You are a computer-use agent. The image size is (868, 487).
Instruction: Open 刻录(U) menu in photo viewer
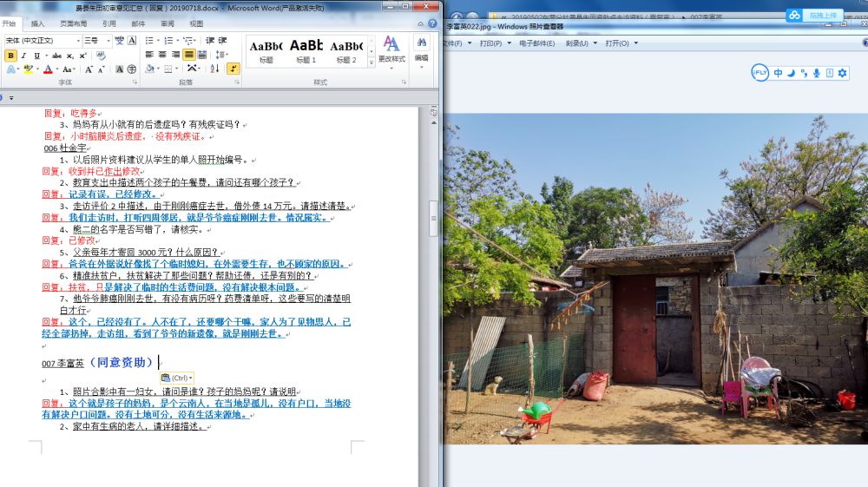click(x=581, y=43)
